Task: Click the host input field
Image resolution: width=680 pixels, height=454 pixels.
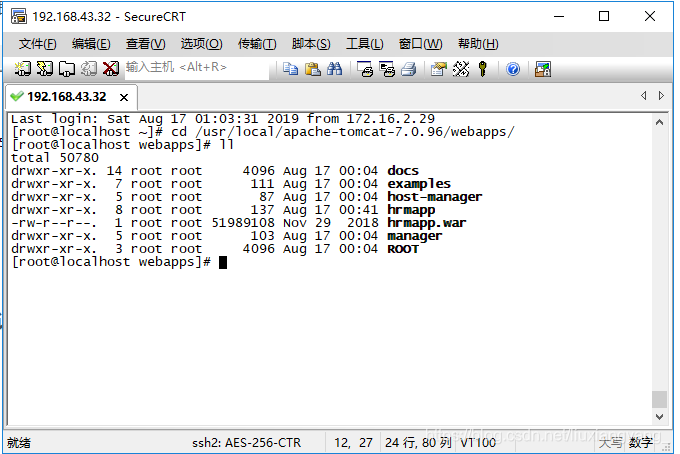Action: pyautogui.click(x=197, y=68)
